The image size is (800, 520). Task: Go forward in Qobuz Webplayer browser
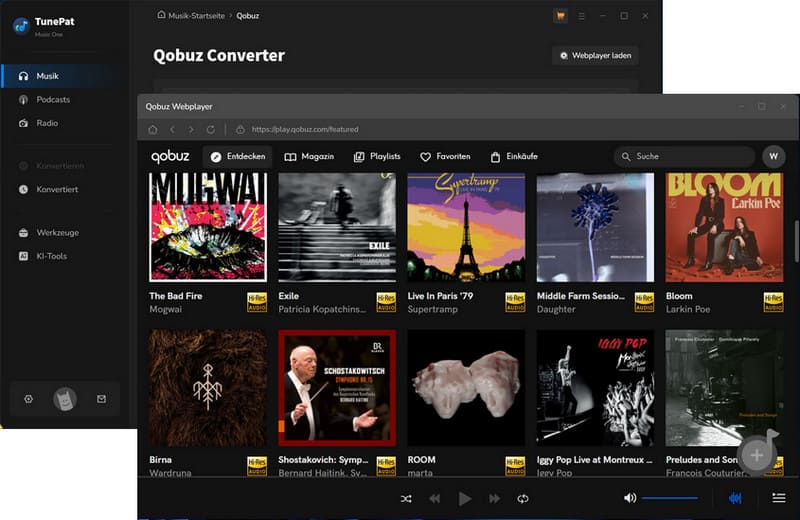191,130
